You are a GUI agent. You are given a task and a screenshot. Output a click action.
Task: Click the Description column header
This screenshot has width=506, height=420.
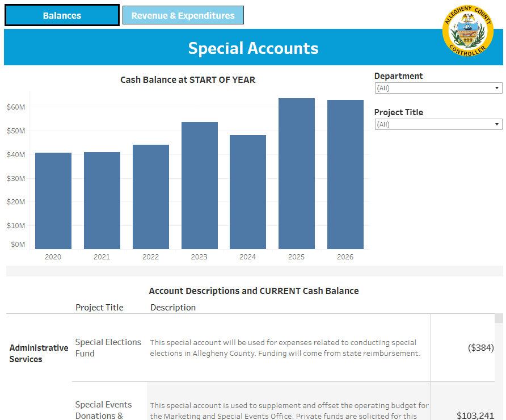coord(173,307)
